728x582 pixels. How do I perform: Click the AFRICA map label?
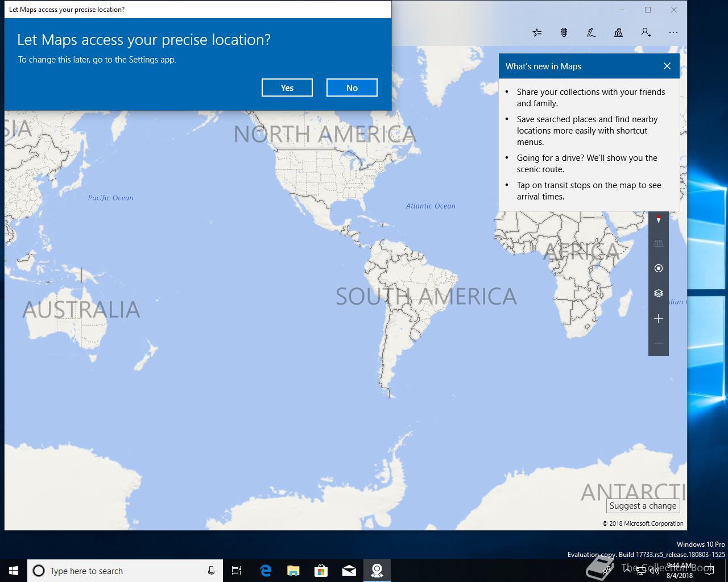581,251
